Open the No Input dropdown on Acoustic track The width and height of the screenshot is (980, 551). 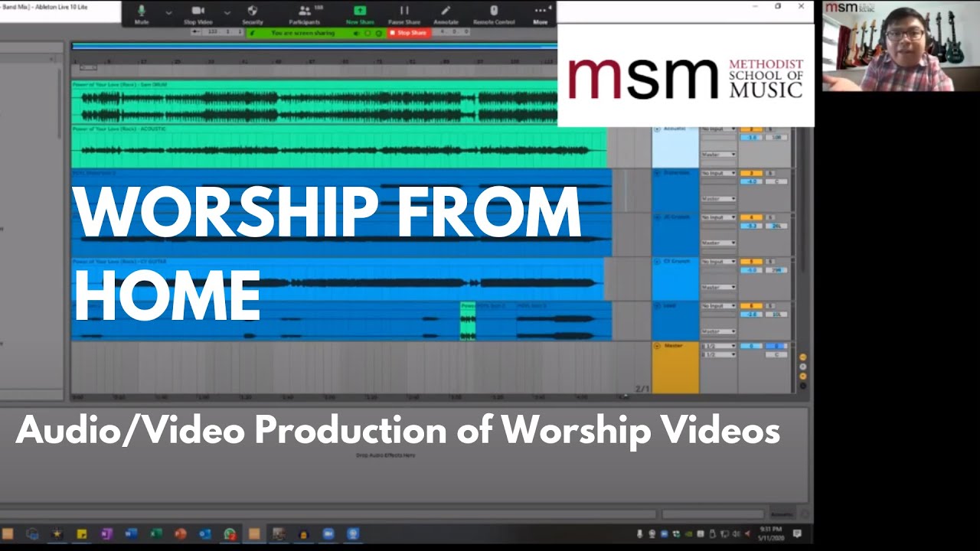coord(718,129)
